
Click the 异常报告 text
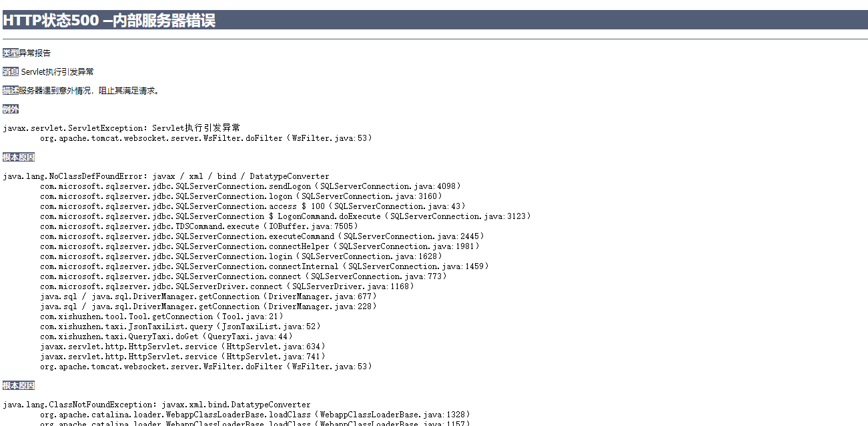pyautogui.click(x=33, y=53)
